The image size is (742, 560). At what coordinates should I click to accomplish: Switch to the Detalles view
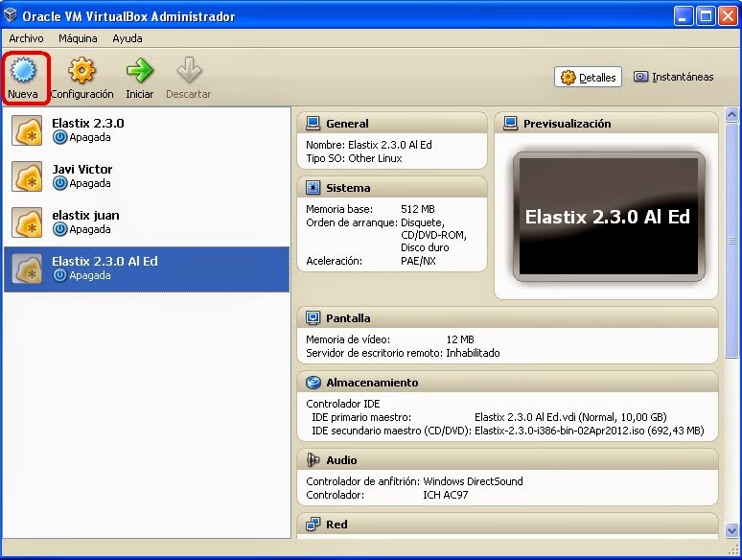point(588,77)
